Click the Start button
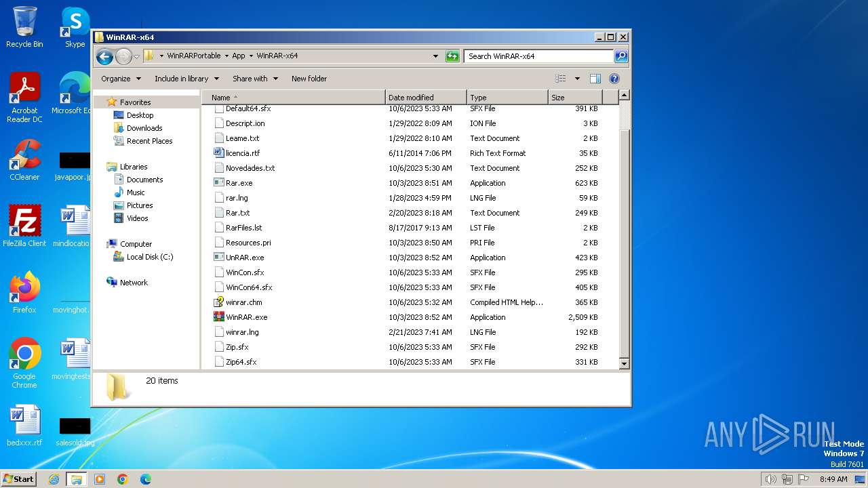This screenshot has width=868, height=488. (18, 479)
